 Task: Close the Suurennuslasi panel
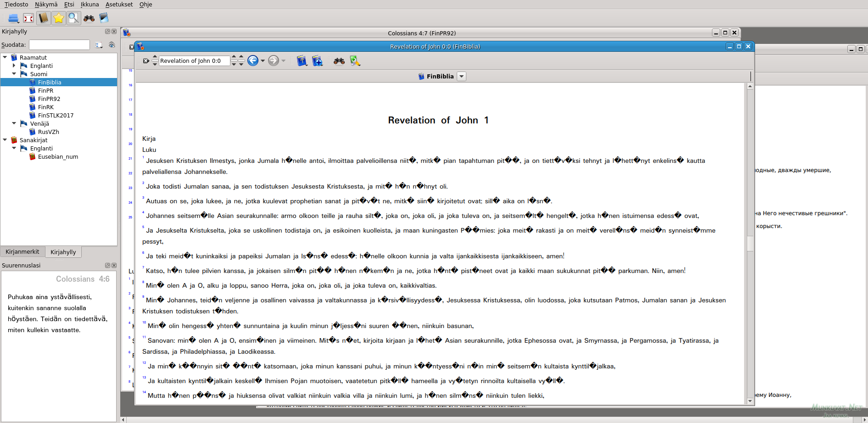tap(114, 266)
